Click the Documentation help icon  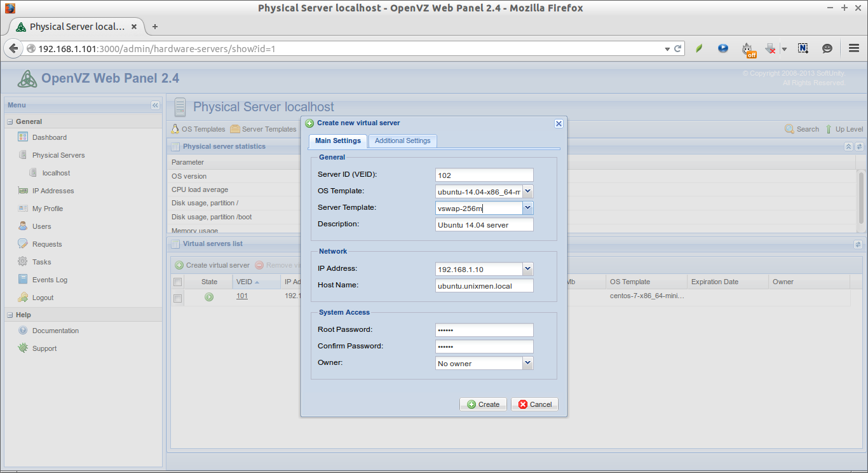[x=23, y=331]
